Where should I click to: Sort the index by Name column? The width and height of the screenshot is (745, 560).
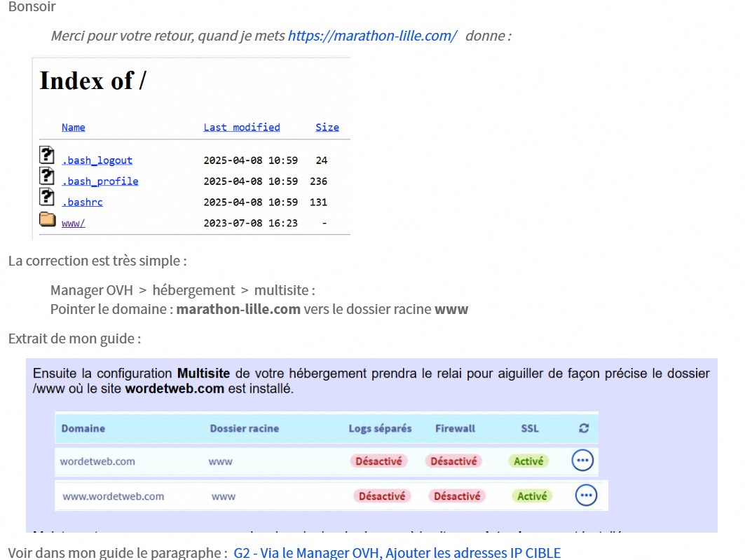(73, 128)
